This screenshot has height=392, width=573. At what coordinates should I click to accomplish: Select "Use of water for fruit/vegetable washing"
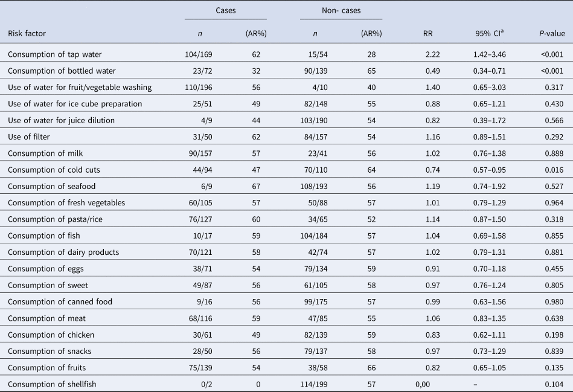(x=80, y=88)
